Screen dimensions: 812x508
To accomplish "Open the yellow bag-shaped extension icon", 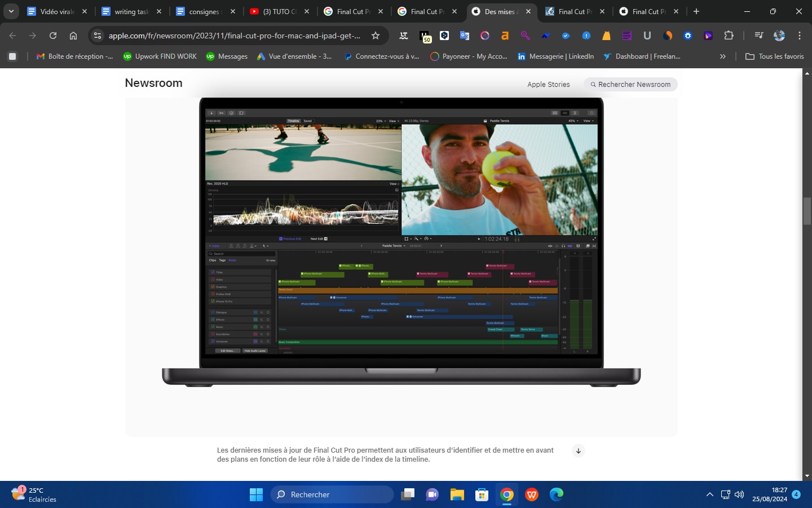I will 606,36.
